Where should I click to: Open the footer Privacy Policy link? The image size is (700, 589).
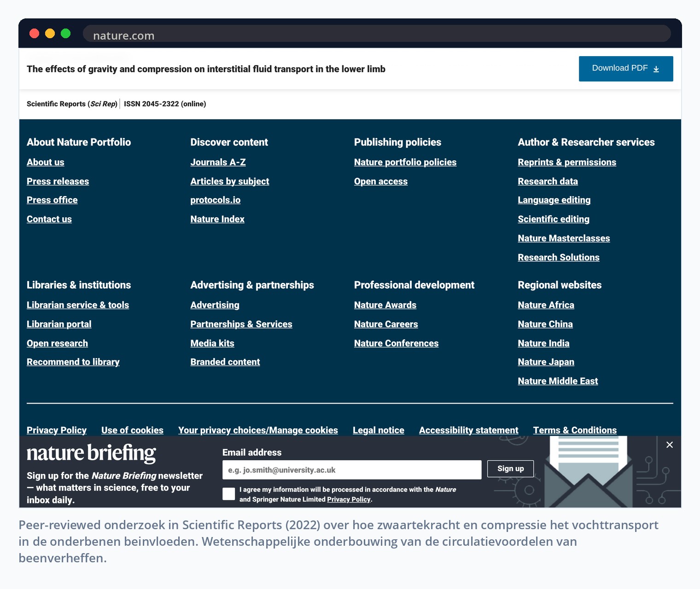coord(57,430)
